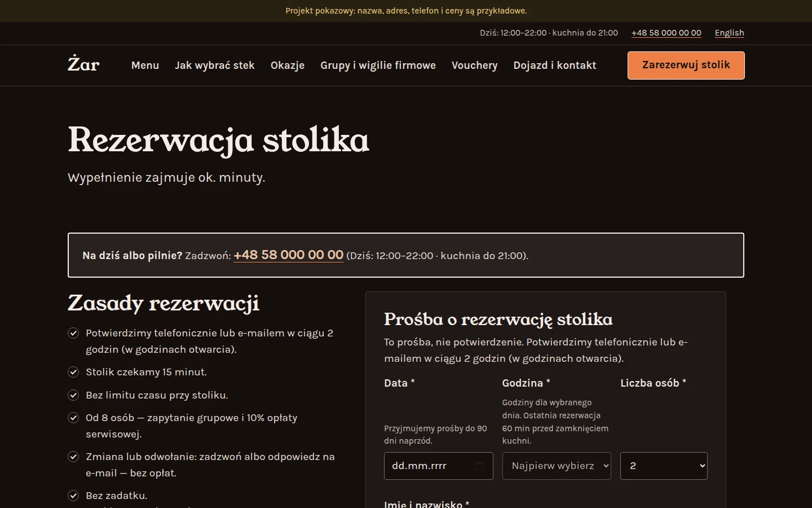812x508 pixels.
Task: Click 'Prośba o rezerwację stolika' heading
Action: 498,319
